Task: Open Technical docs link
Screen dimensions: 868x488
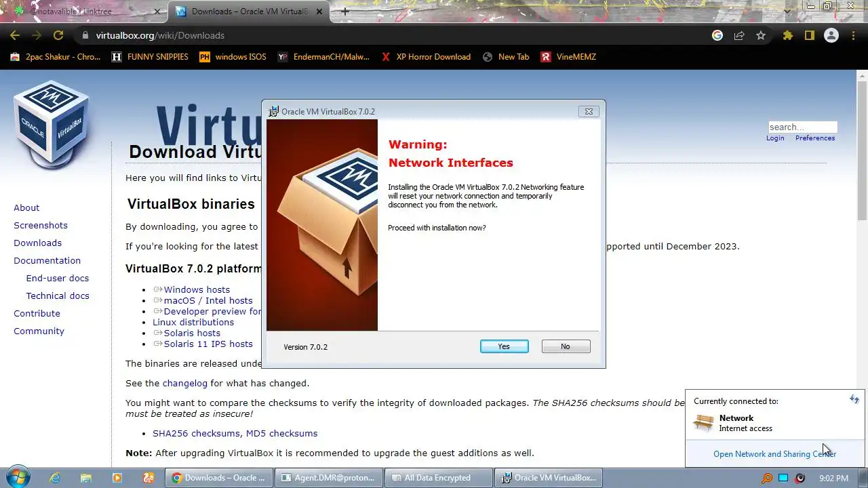Action: tap(58, 296)
